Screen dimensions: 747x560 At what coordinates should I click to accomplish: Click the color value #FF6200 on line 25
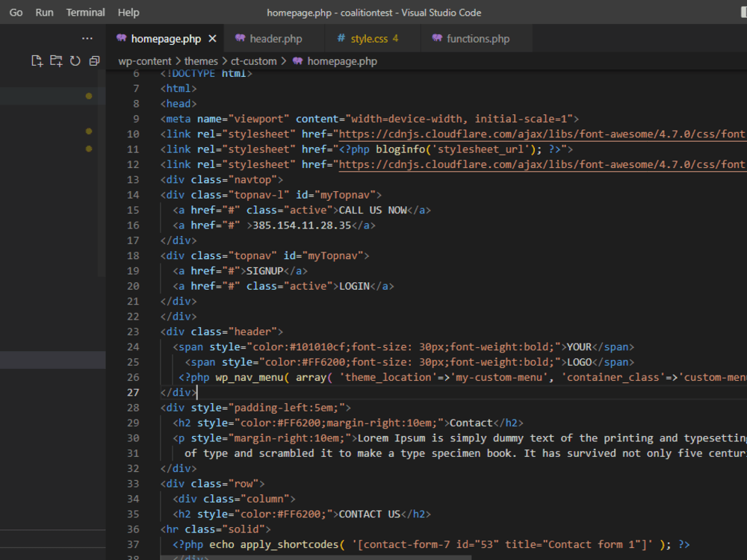(x=324, y=362)
